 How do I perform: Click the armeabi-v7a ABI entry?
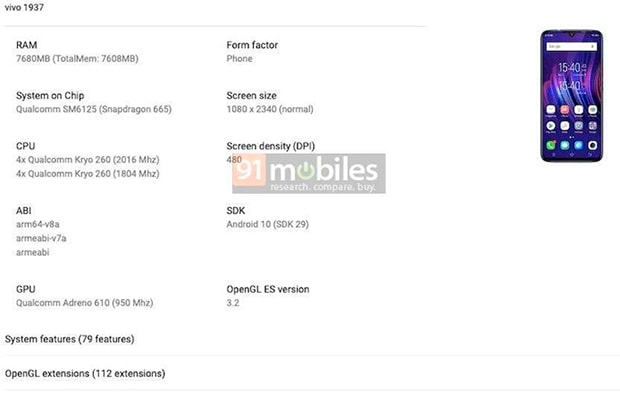click(x=41, y=238)
